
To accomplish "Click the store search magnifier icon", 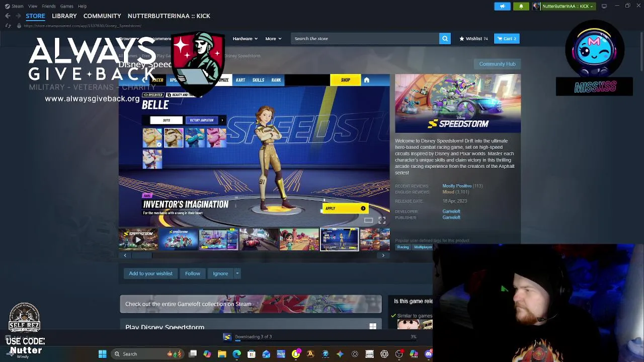I will [x=445, y=39].
